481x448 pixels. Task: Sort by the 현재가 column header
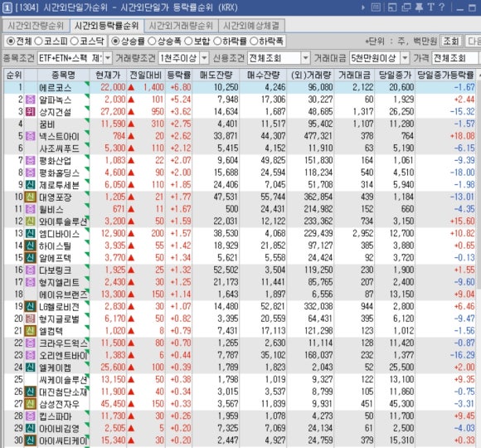(108, 75)
